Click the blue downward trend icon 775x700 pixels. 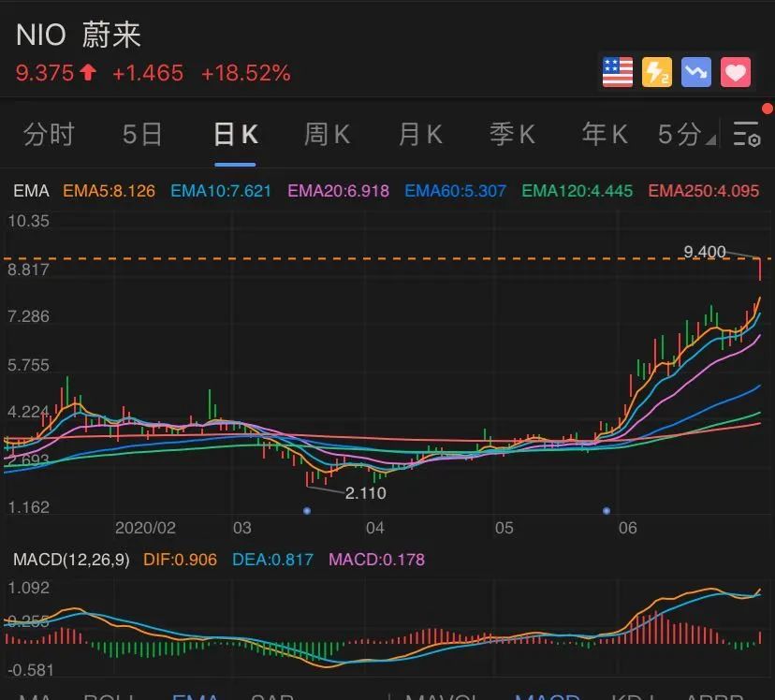pos(696,72)
